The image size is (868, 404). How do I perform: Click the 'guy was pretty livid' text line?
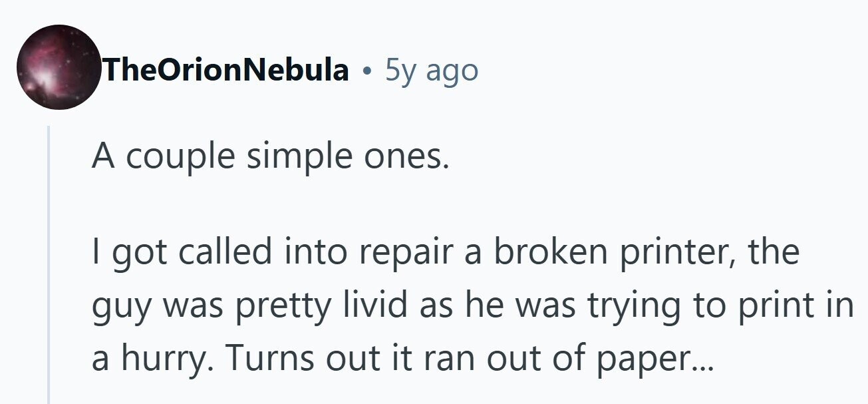(472, 306)
